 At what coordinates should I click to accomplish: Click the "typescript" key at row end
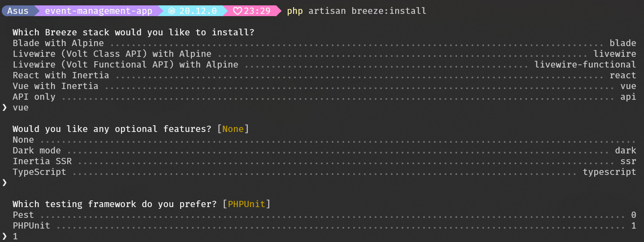[609, 172]
